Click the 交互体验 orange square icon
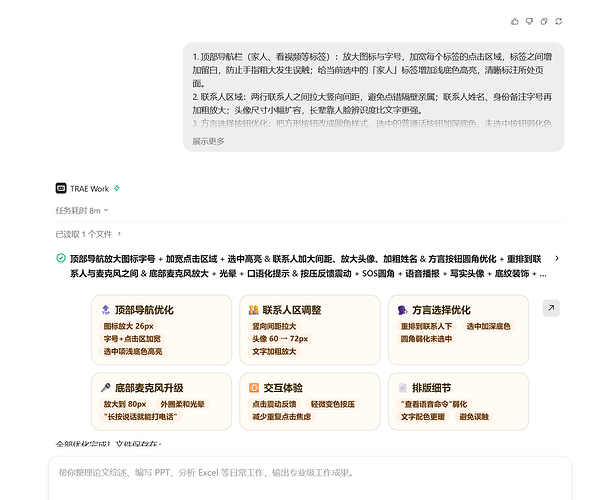Viewport: 614px width, 500px height. (x=253, y=388)
